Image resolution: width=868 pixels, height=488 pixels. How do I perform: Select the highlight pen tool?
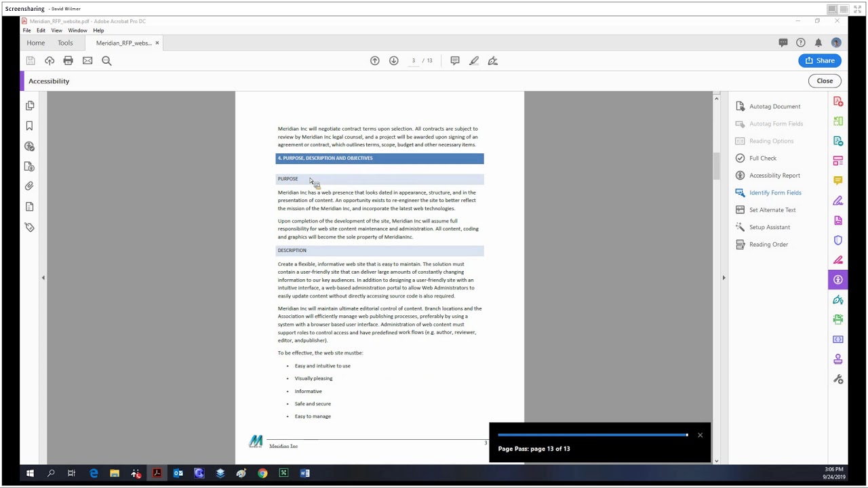click(x=474, y=60)
